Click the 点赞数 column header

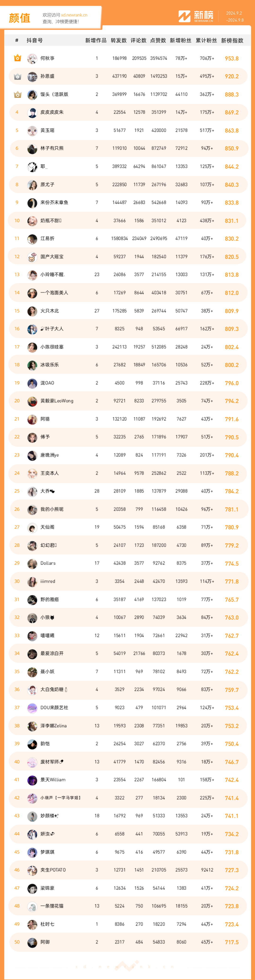pos(158,40)
